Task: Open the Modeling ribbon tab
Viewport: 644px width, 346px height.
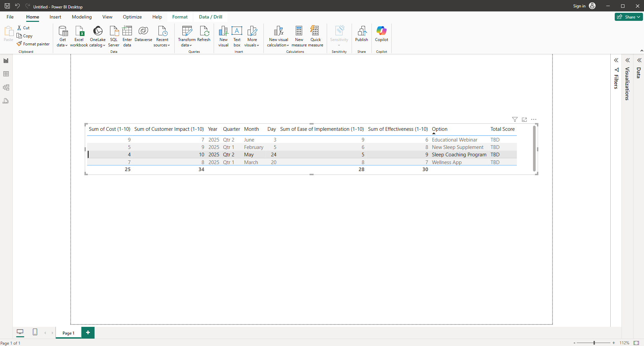Action: pyautogui.click(x=82, y=17)
